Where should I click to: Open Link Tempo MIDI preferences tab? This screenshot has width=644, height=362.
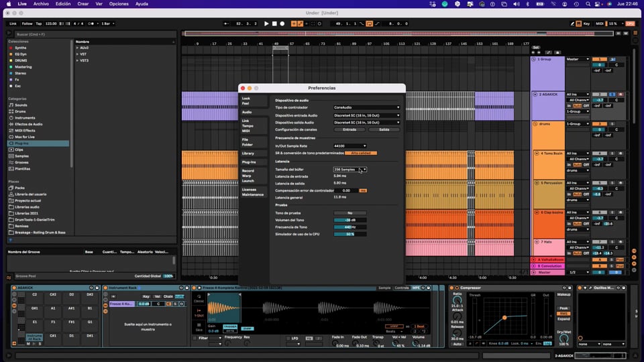[x=254, y=126]
